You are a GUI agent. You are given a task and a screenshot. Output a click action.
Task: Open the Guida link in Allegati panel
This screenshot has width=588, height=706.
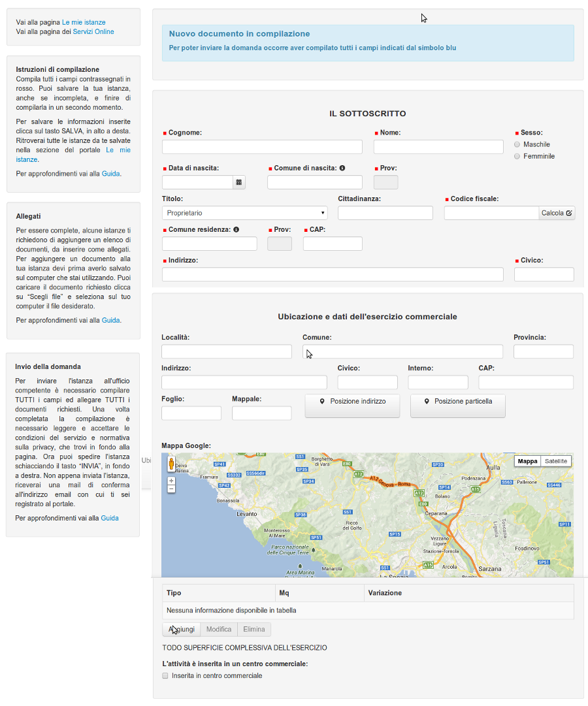[x=111, y=321]
